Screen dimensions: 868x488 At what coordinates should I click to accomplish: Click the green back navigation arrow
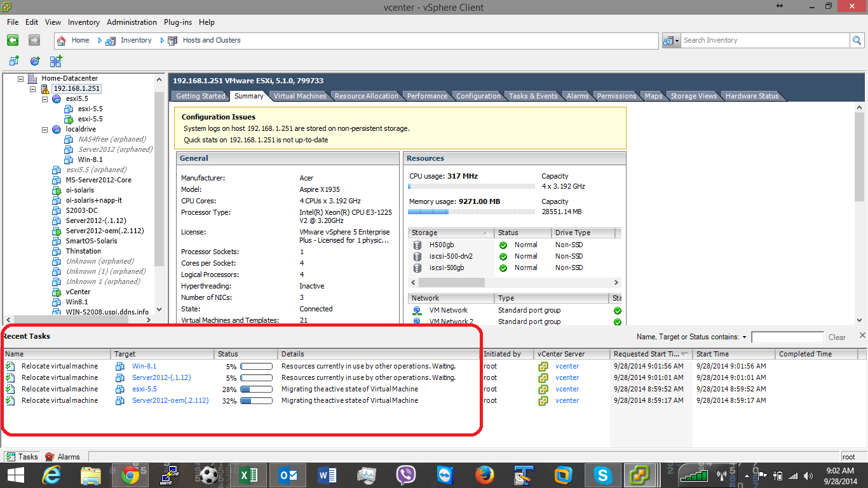(13, 40)
